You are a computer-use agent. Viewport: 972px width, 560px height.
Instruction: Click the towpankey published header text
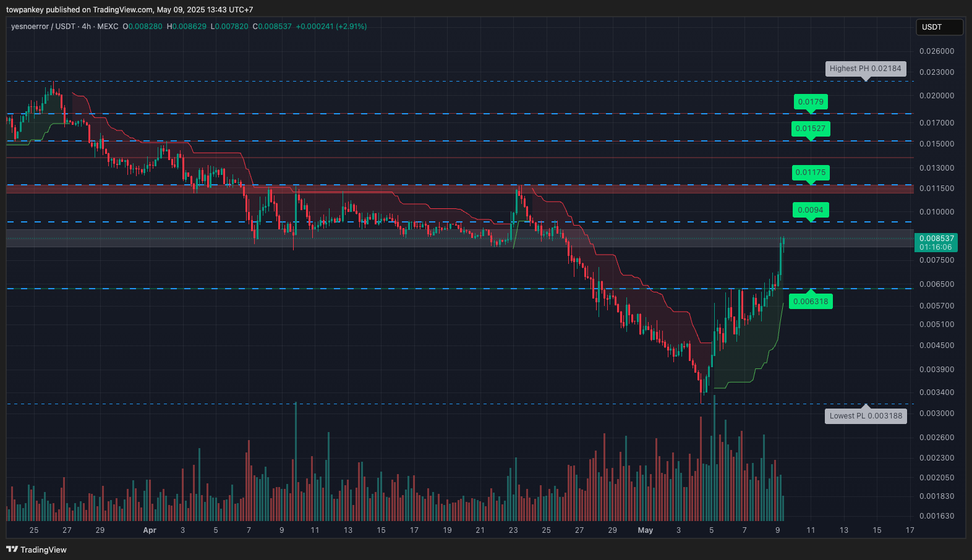(x=129, y=10)
